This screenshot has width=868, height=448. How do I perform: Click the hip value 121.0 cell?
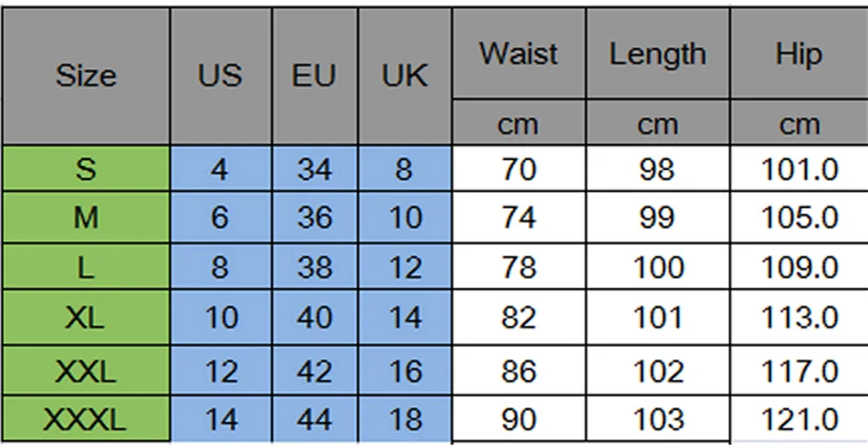point(799,420)
